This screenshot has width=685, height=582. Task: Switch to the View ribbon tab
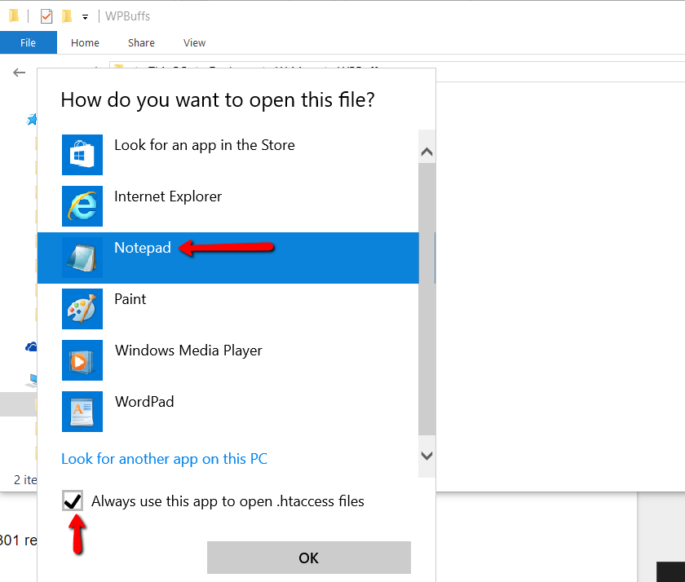(x=195, y=43)
